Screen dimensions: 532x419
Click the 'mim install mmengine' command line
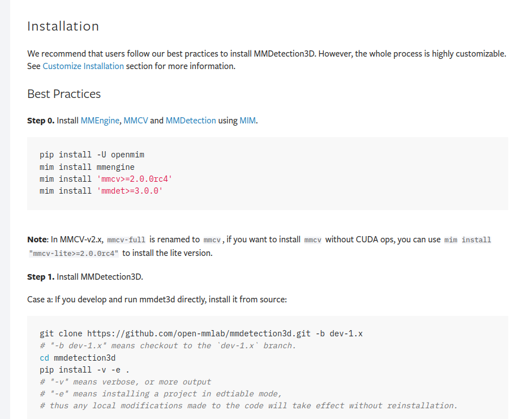pyautogui.click(x=87, y=167)
